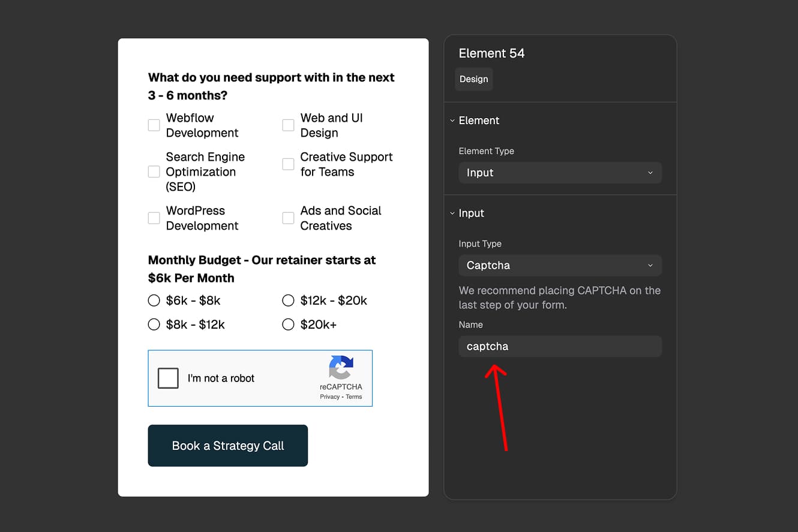The image size is (798, 532).
Task: Open the Element Type dropdown
Action: (x=560, y=173)
